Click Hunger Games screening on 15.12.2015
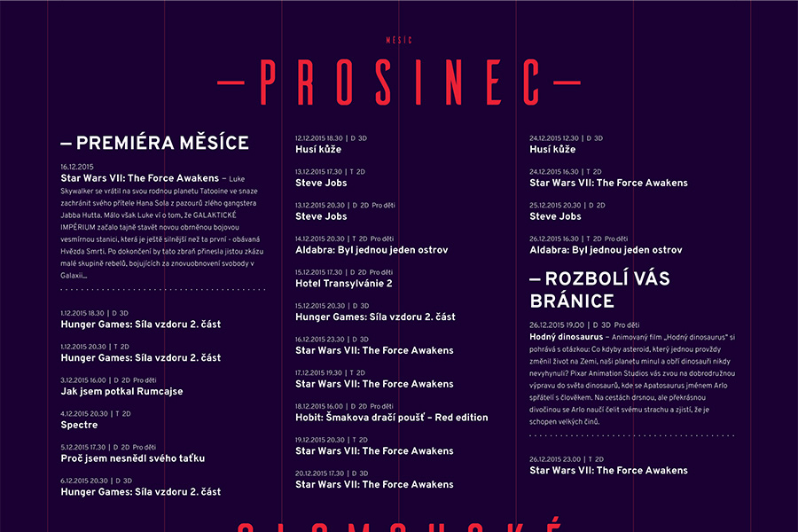 375,317
